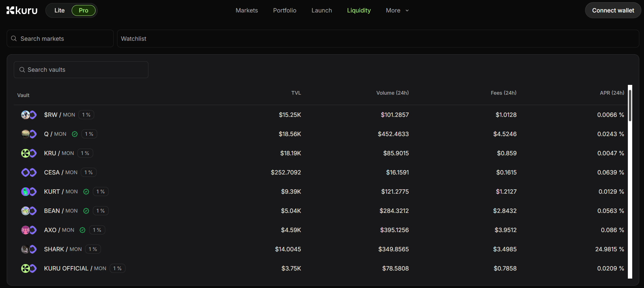Click the search markets magnifier icon
This screenshot has width=644, height=288.
[14, 38]
